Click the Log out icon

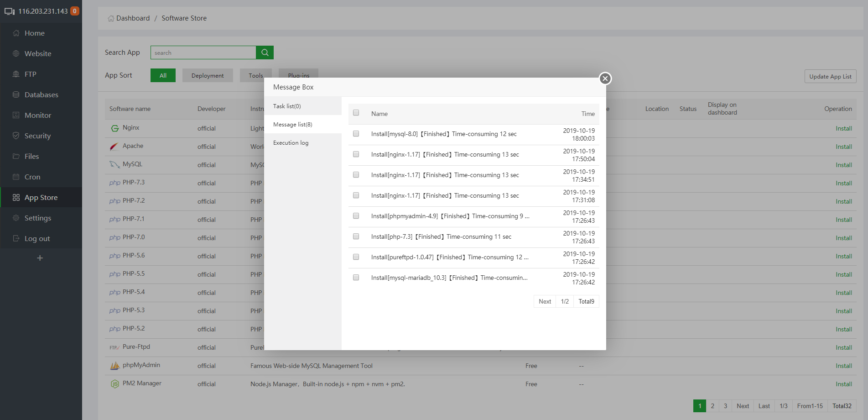pos(16,239)
